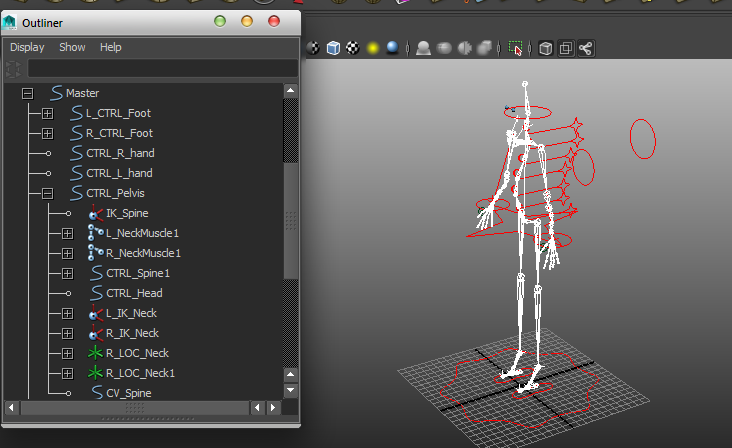The width and height of the screenshot is (732, 448).
Task: Click the IK handle icon beside L_IK_Neck
Action: click(x=96, y=313)
